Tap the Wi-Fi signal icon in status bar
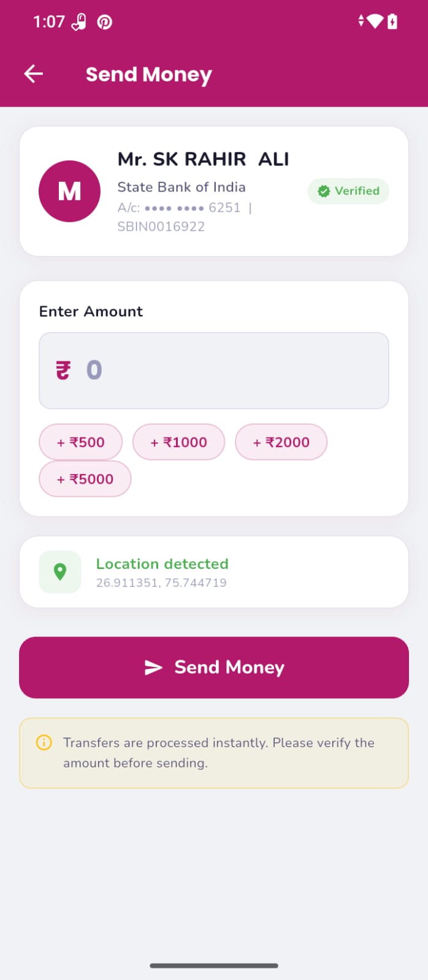The width and height of the screenshot is (428, 980). [x=375, y=22]
